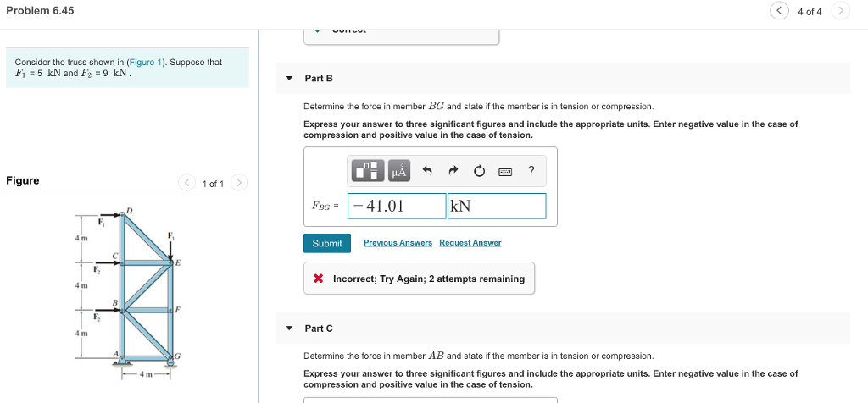Go to previous problem arrow
Screen dimensions: 868x403
click(780, 11)
